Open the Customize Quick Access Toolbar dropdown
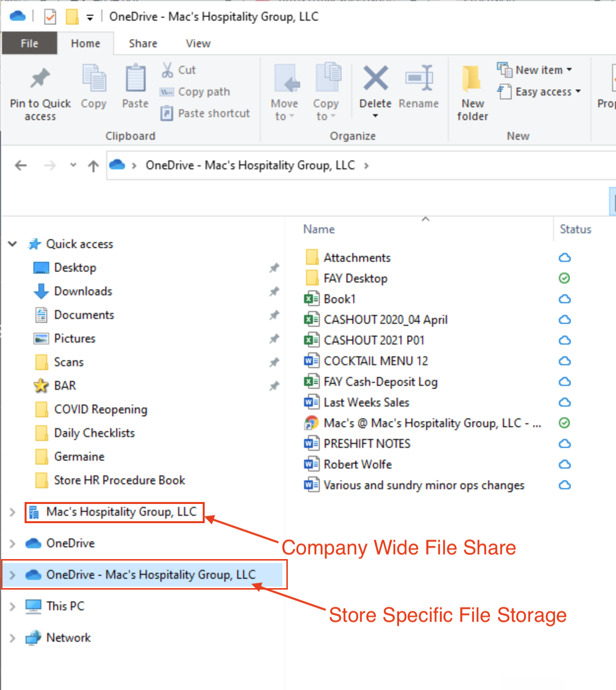Image resolution: width=616 pixels, height=690 pixels. [90, 18]
